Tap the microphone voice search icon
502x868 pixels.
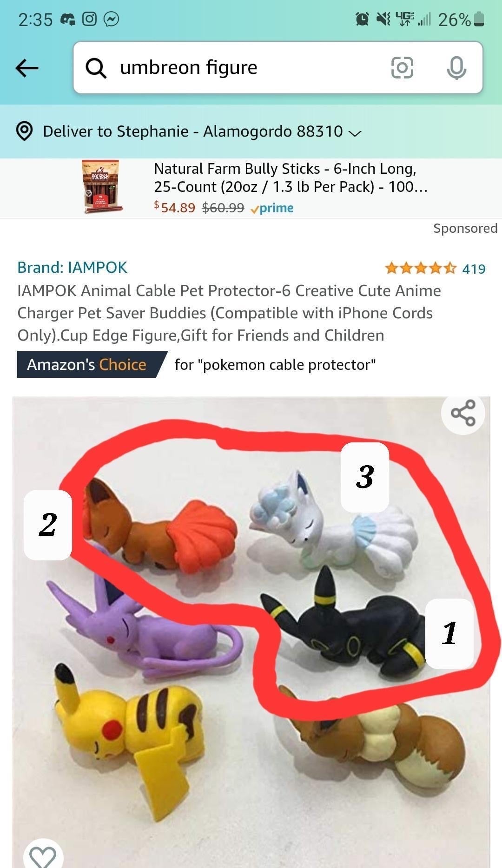point(456,68)
